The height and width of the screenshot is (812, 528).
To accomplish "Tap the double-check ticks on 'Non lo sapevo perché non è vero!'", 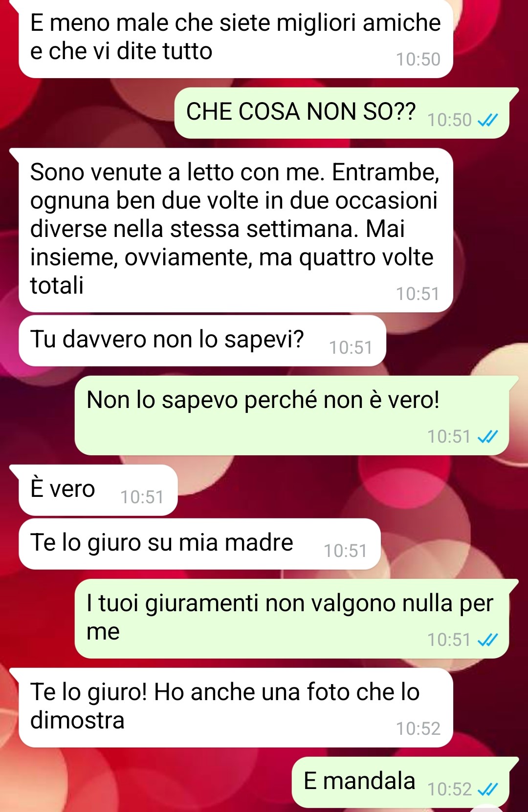I will [x=487, y=436].
